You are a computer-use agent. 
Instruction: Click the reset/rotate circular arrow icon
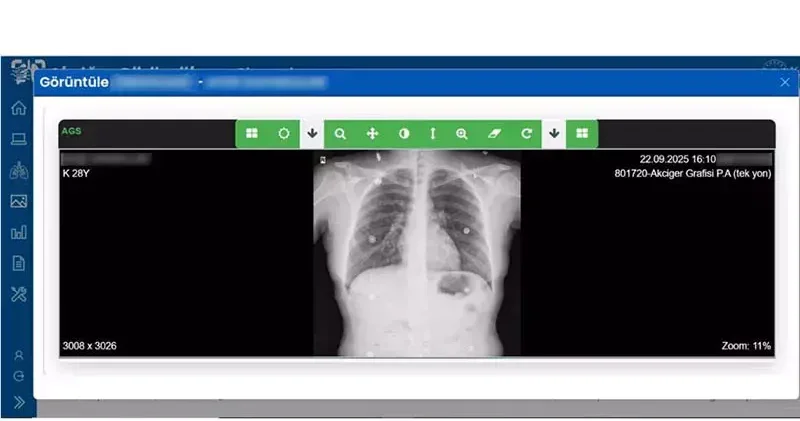pos(526,133)
